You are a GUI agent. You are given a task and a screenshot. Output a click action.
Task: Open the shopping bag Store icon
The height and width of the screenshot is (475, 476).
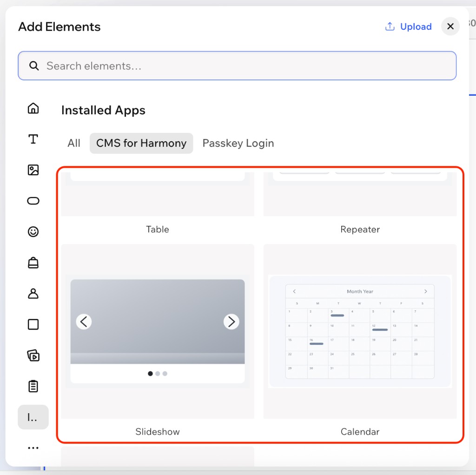pos(33,263)
